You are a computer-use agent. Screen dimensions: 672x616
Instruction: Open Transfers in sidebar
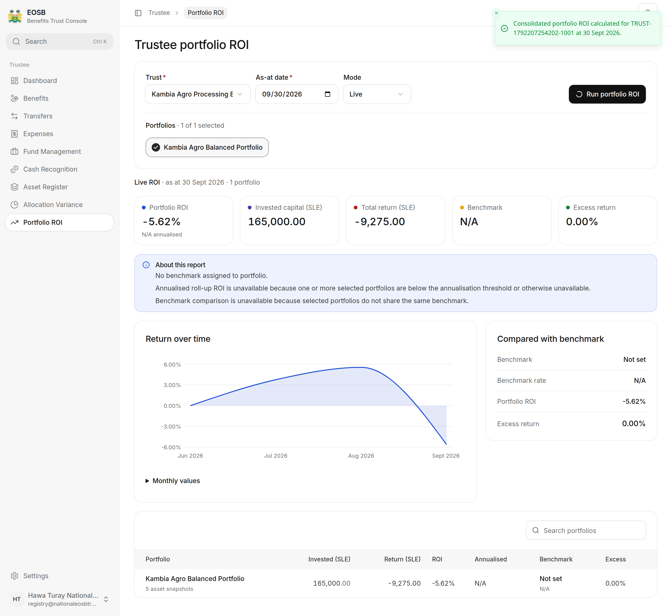click(59, 116)
